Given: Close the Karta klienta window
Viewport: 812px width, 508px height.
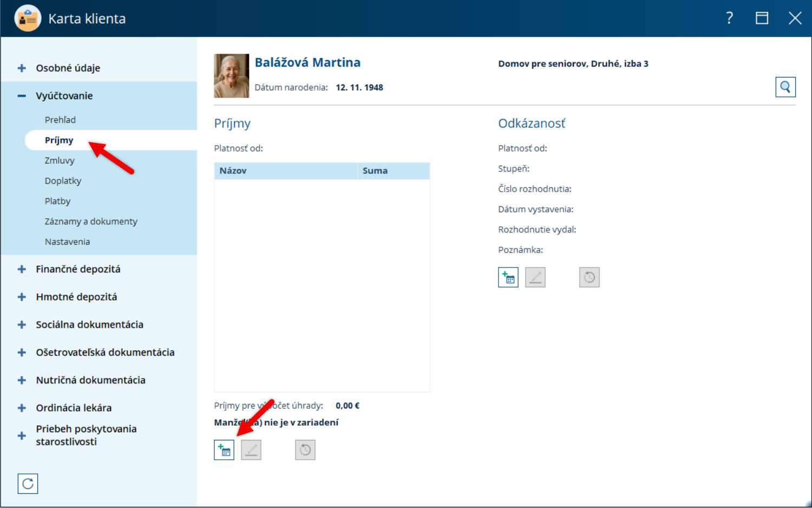Looking at the screenshot, I should tap(795, 18).
